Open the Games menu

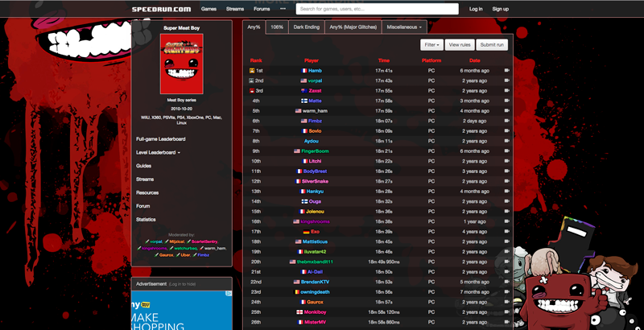coord(208,9)
